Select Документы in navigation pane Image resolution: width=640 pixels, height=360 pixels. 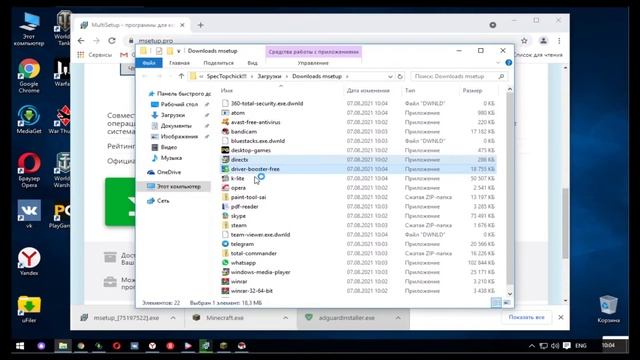click(176, 126)
